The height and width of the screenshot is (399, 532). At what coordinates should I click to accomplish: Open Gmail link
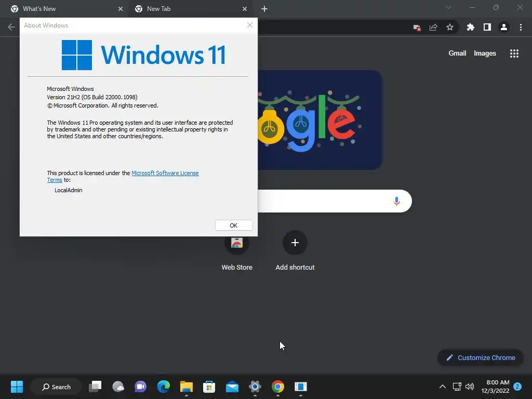click(x=457, y=54)
